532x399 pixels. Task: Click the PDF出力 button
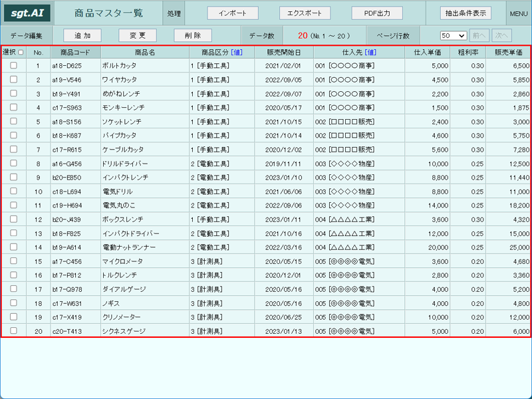pos(377,13)
